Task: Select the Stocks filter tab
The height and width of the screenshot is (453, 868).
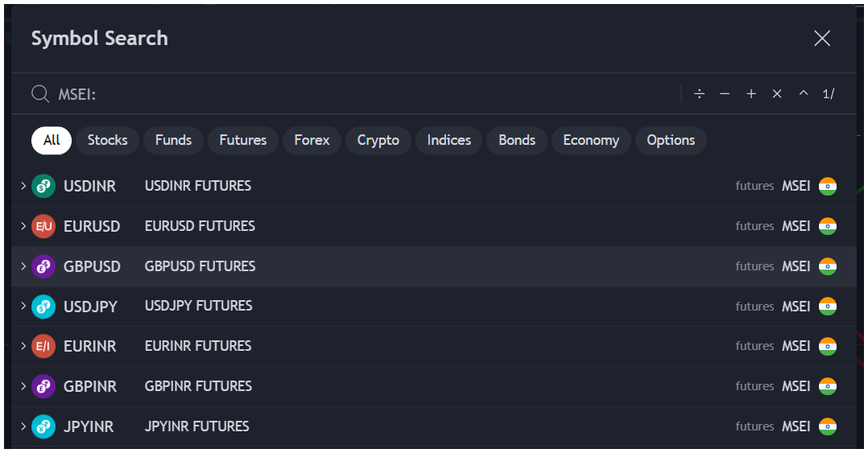Action: pos(107,140)
